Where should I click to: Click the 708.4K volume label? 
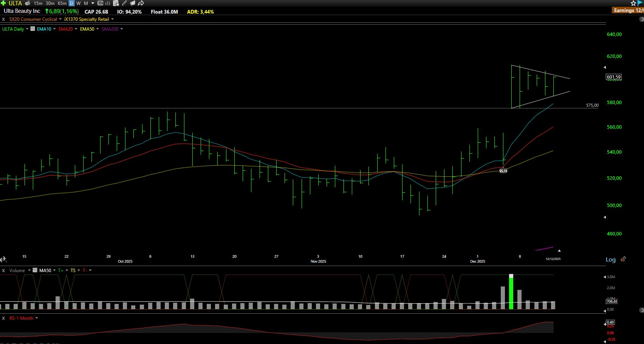point(612,302)
